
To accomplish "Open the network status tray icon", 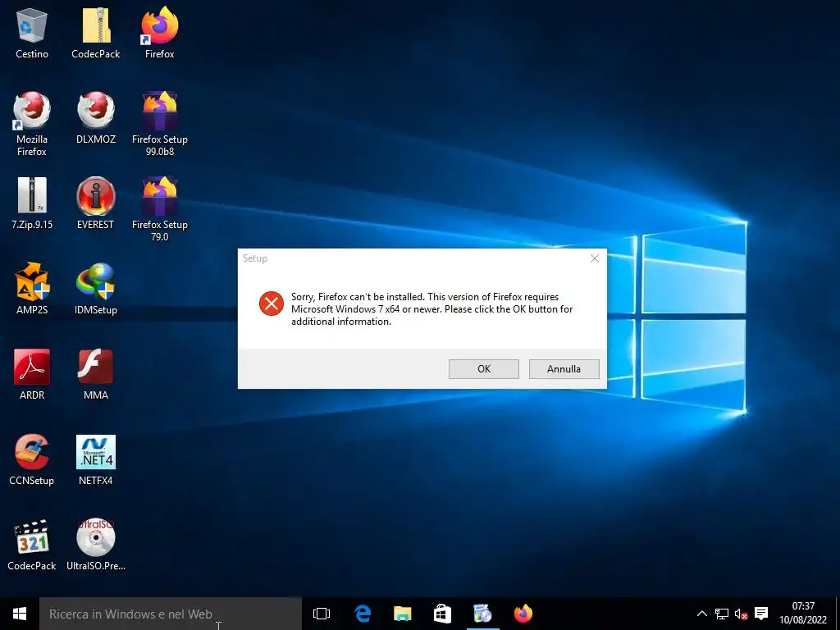I will tap(722, 614).
